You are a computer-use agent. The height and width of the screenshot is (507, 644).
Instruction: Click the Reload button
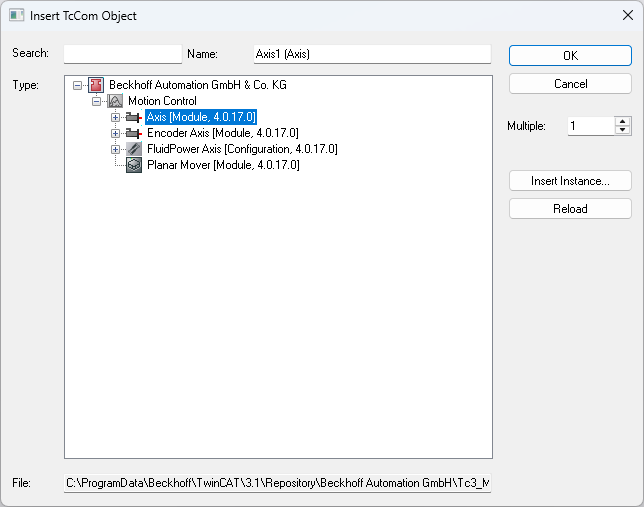click(570, 209)
